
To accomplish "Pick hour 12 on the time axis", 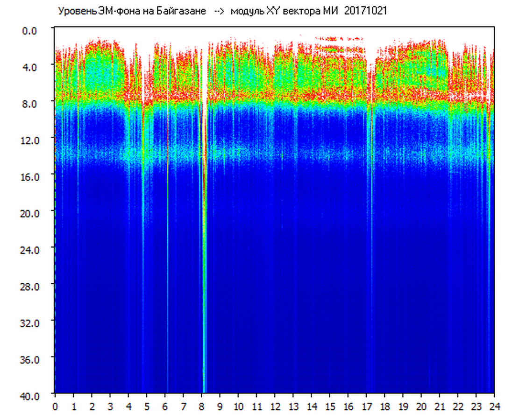I will tap(275, 406).
